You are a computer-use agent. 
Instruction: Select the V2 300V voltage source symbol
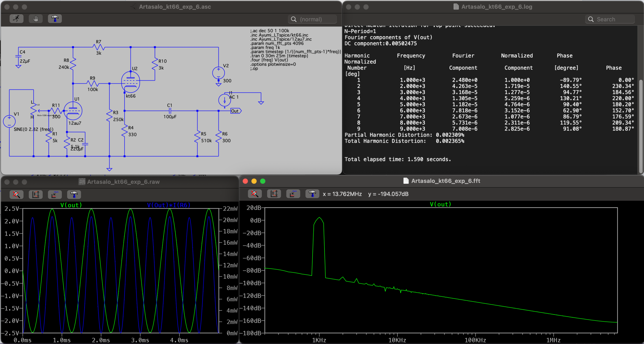point(219,73)
